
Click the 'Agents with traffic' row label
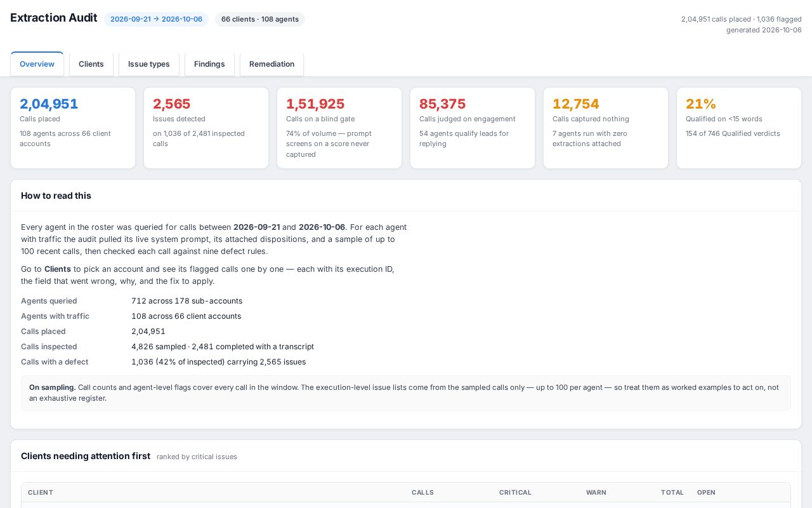(55, 316)
